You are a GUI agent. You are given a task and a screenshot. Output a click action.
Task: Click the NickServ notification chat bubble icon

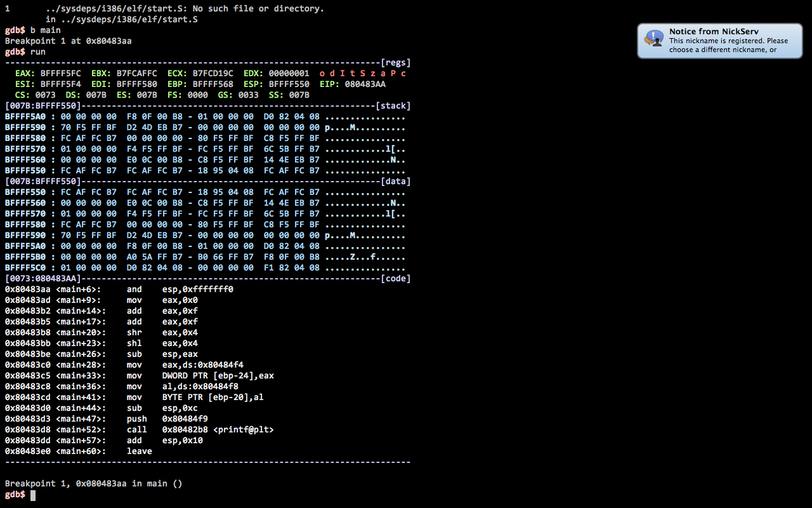pos(653,39)
